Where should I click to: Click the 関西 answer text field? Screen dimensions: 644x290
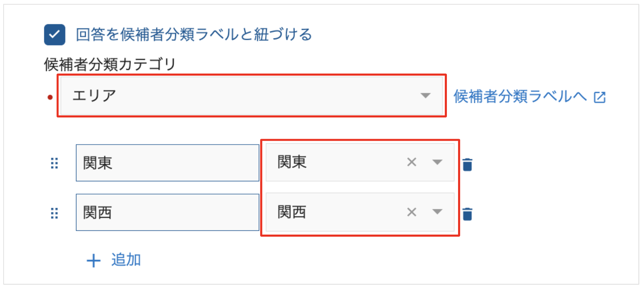pos(167,213)
